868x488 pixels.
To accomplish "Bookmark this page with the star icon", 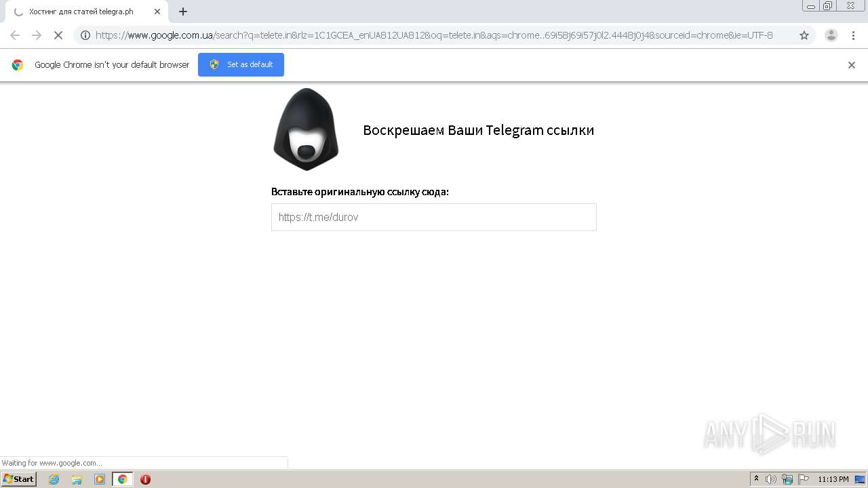I will pos(804,35).
